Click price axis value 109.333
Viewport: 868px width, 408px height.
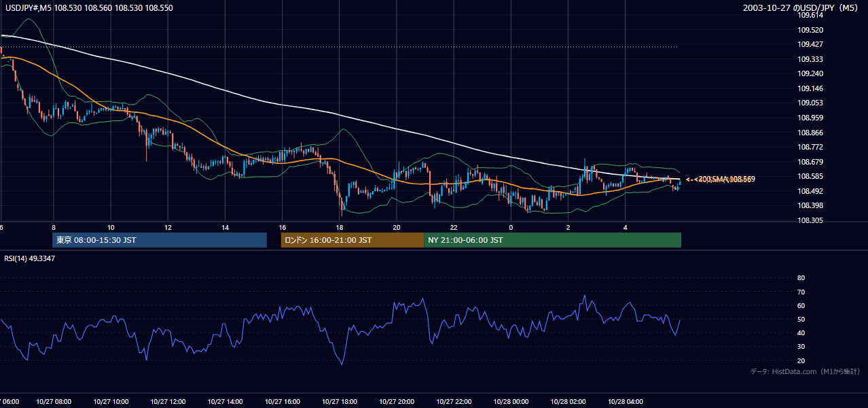(x=810, y=59)
